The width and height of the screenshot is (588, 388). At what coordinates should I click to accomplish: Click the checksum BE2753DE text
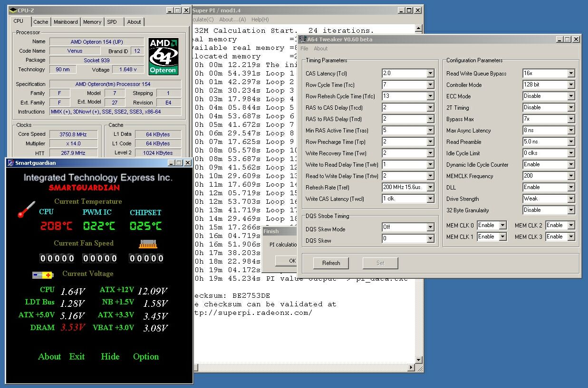click(251, 295)
